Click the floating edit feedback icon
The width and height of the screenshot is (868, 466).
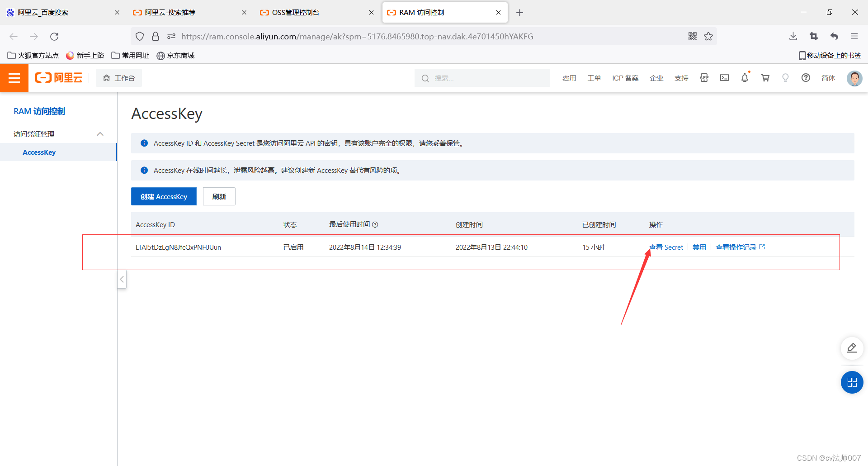pyautogui.click(x=852, y=348)
